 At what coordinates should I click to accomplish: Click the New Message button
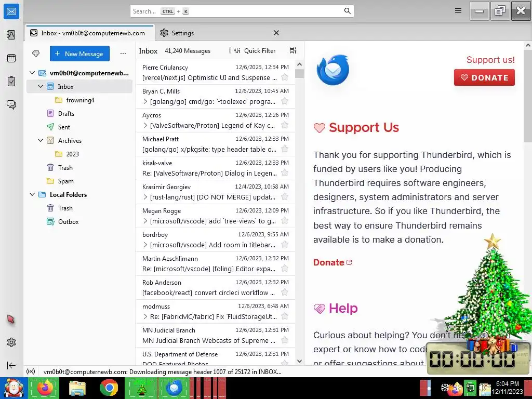click(79, 54)
